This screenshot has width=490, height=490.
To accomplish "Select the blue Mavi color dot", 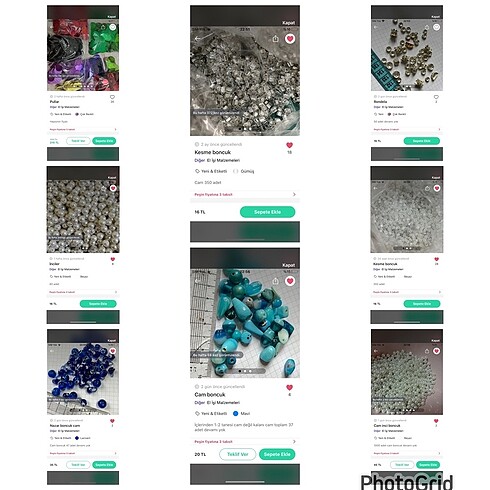I will pyautogui.click(x=235, y=413).
